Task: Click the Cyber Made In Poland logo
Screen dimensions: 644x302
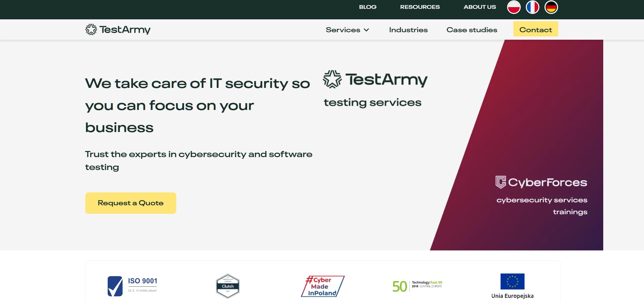Action: click(x=323, y=286)
